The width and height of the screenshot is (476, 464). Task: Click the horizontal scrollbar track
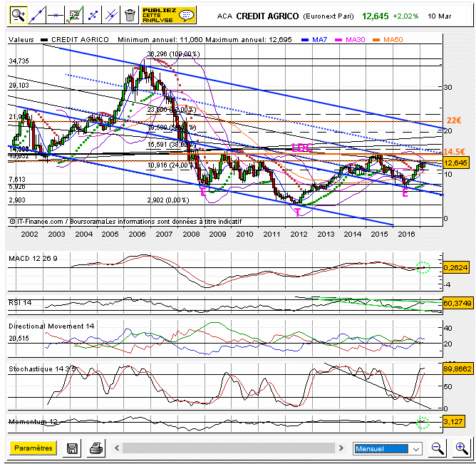pos(229,448)
